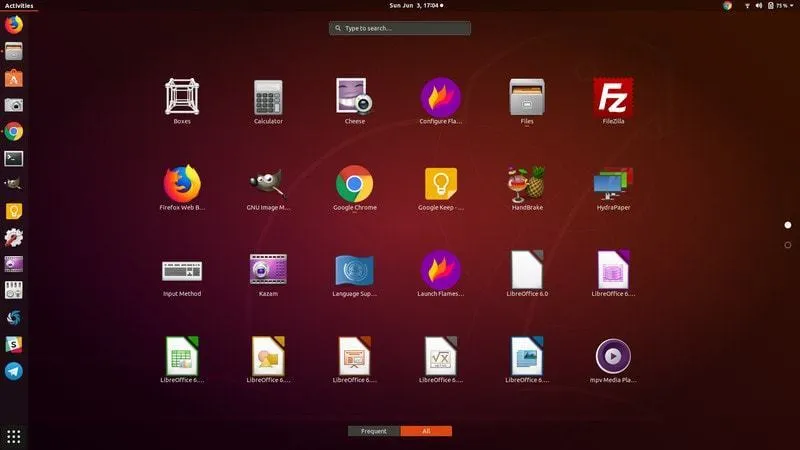Click the Type to search field
Viewport: 800px width, 450px height.
(x=400, y=28)
